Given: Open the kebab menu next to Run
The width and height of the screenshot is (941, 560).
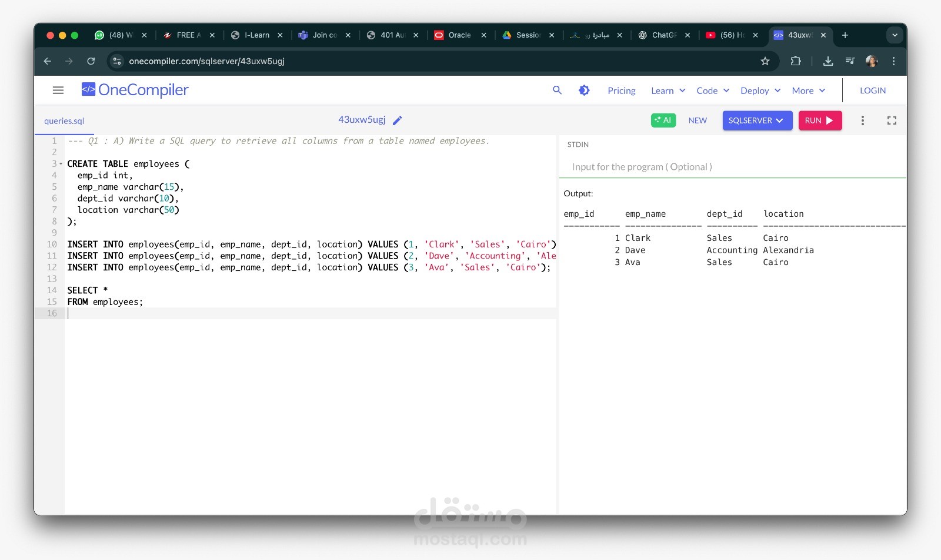Looking at the screenshot, I should 863,120.
